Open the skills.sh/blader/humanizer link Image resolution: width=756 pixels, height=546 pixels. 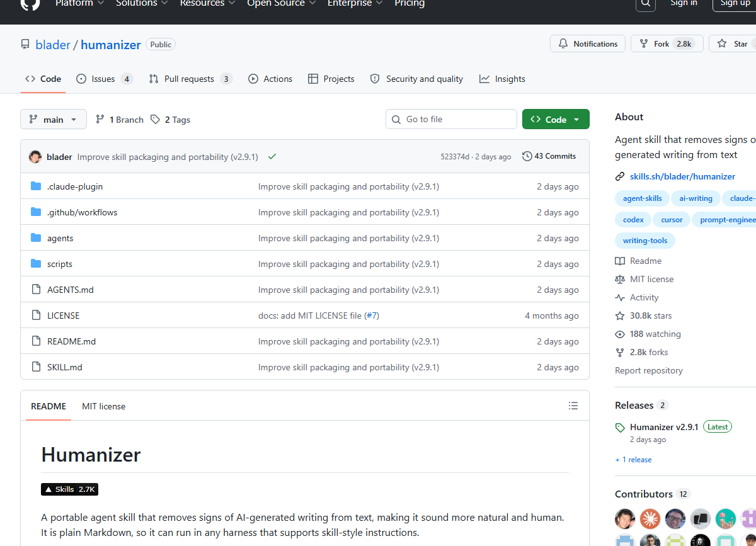point(682,177)
